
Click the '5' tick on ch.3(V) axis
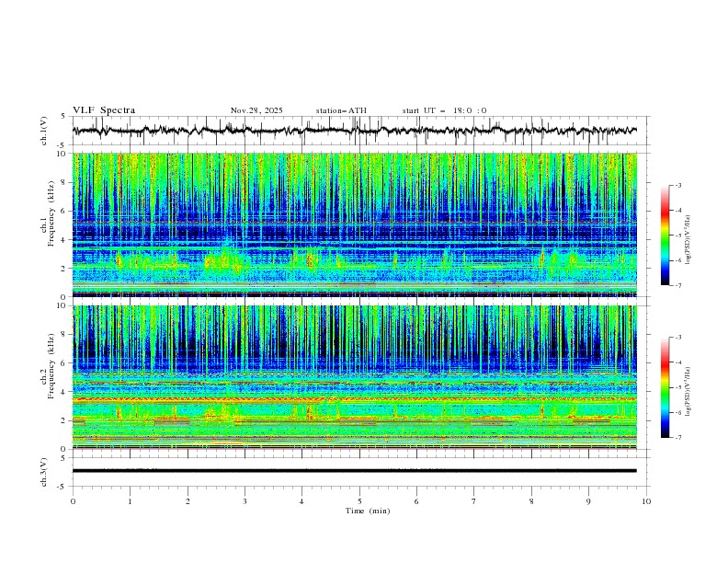click(x=63, y=457)
